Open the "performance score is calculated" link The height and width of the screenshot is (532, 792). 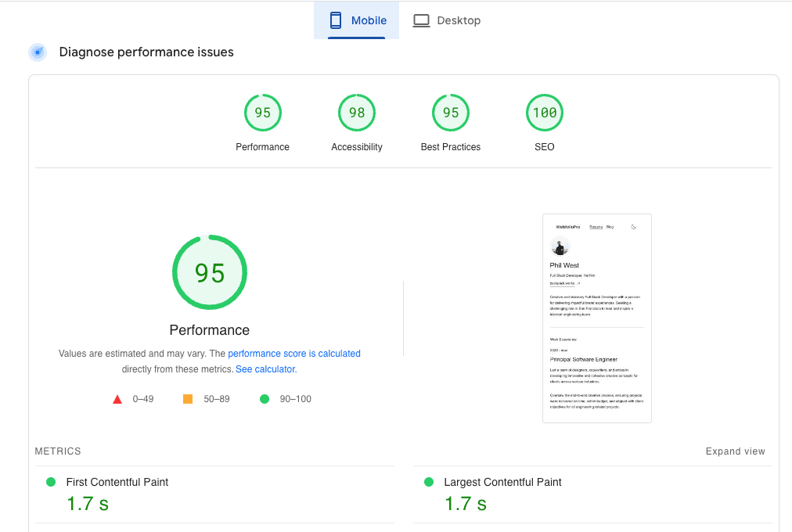click(294, 354)
